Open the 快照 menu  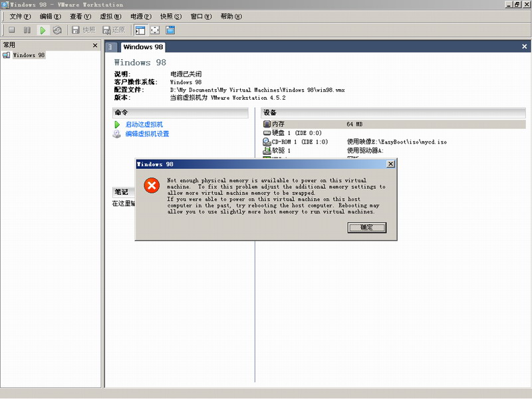tap(171, 16)
